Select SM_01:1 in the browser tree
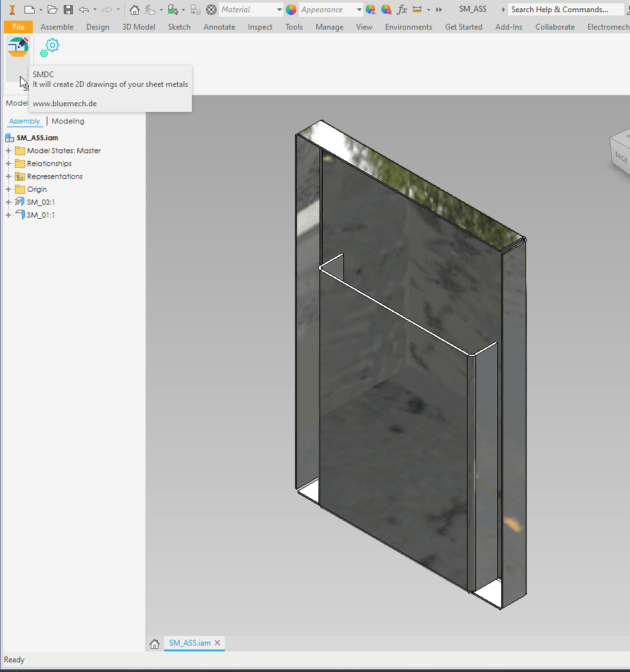Image resolution: width=630 pixels, height=672 pixels. coord(40,215)
